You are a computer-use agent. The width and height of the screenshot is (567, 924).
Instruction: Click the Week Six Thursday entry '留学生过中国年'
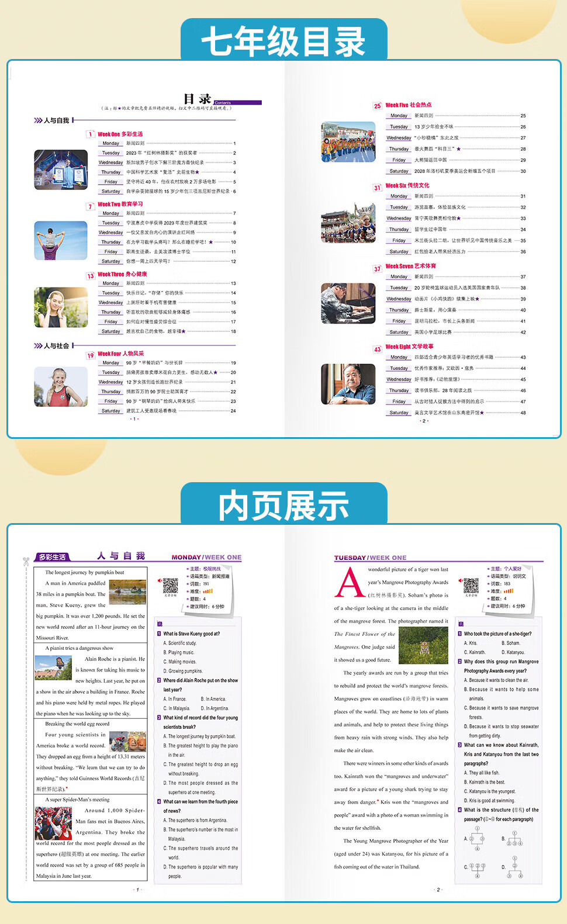(431, 229)
